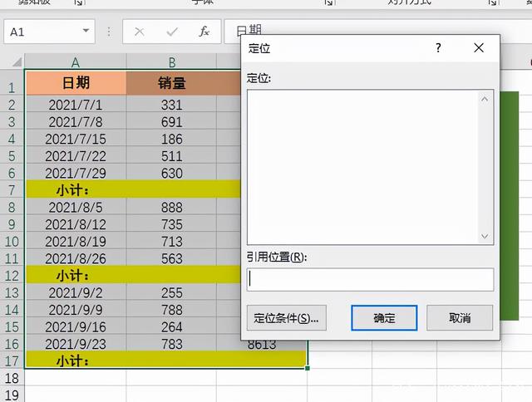Click cell with date 2021/9/9

point(76,310)
